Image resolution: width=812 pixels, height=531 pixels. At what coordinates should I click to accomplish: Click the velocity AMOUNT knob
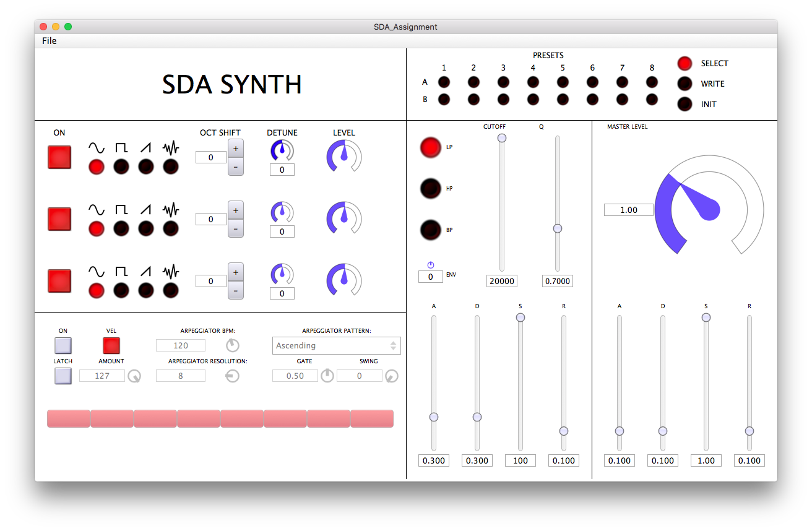134,376
